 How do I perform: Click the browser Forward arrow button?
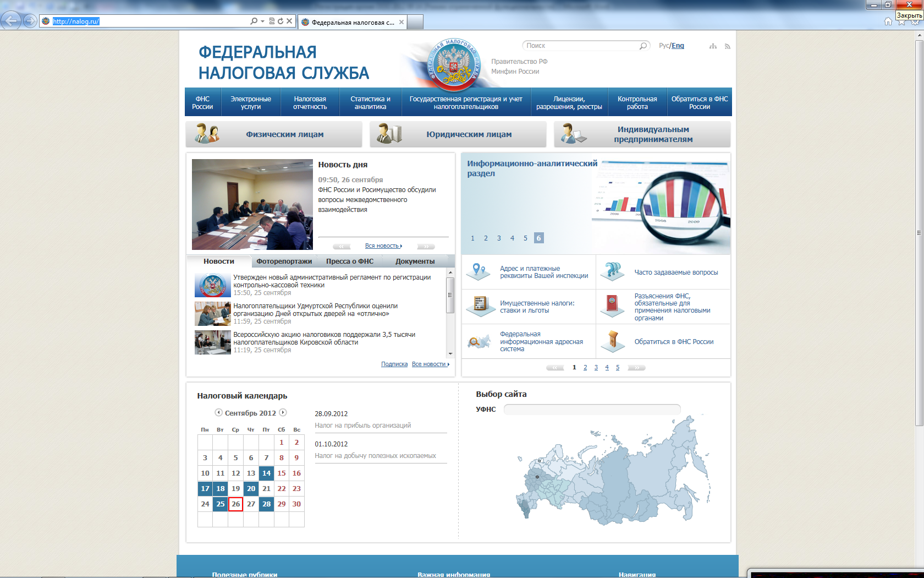(30, 21)
